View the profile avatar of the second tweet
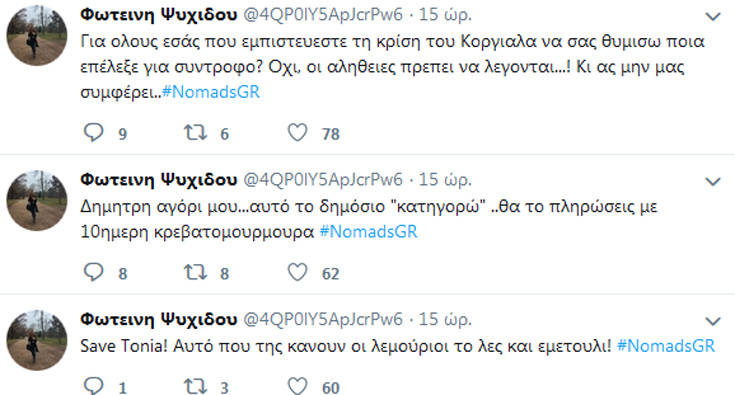This screenshot has width=735, height=395. (x=37, y=200)
